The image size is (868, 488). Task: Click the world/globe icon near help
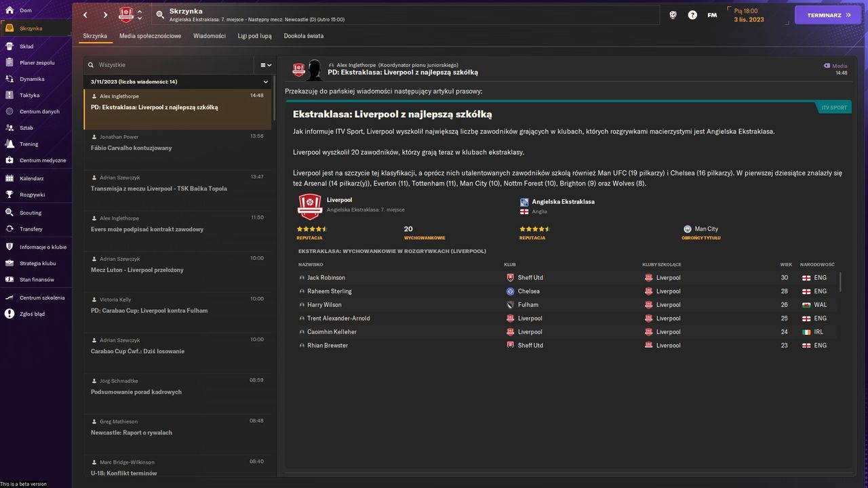pyautogui.click(x=673, y=15)
